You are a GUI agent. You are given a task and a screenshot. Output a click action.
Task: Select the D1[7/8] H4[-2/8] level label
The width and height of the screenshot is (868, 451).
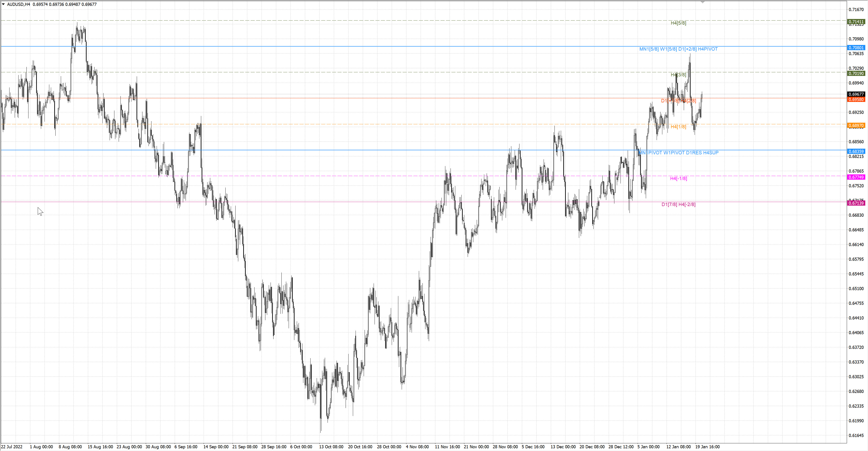coord(678,204)
